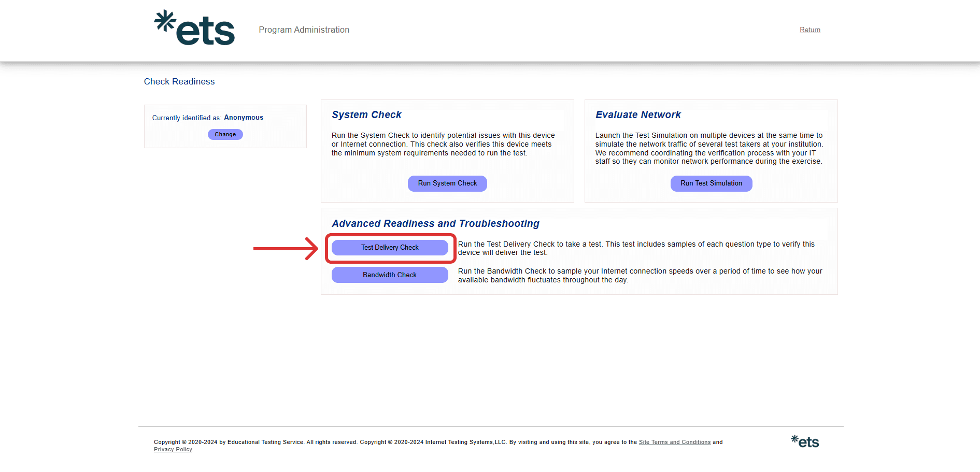Click the Program Administration header text
This screenshot has height=472, width=980.
coord(304,30)
